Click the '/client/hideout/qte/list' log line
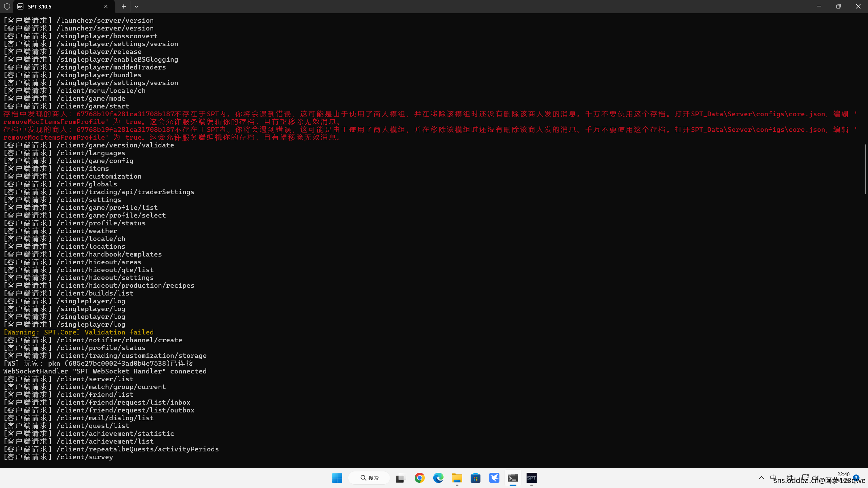The image size is (868, 488). tap(79, 270)
